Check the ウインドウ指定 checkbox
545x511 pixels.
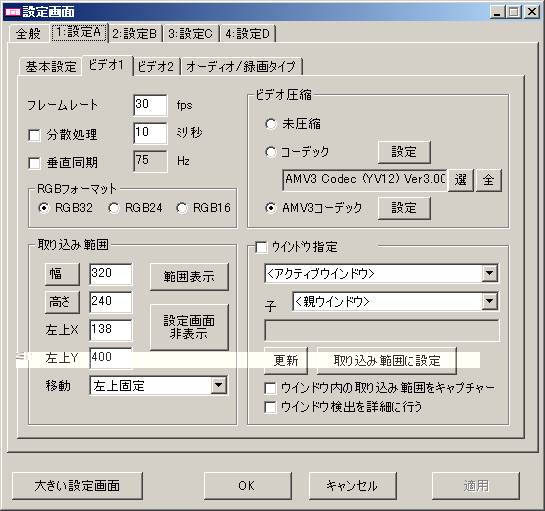pos(261,248)
